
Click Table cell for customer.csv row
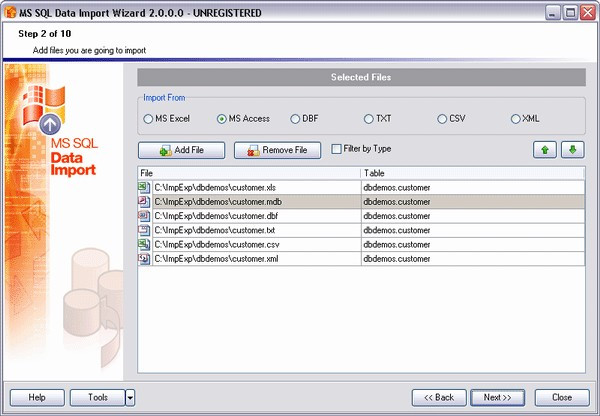coord(473,244)
